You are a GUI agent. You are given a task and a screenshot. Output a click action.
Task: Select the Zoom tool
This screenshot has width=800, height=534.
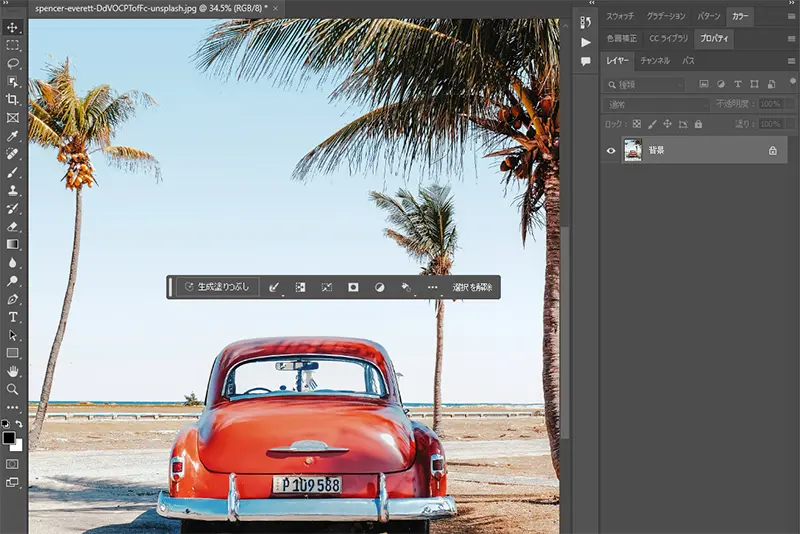tap(13, 389)
